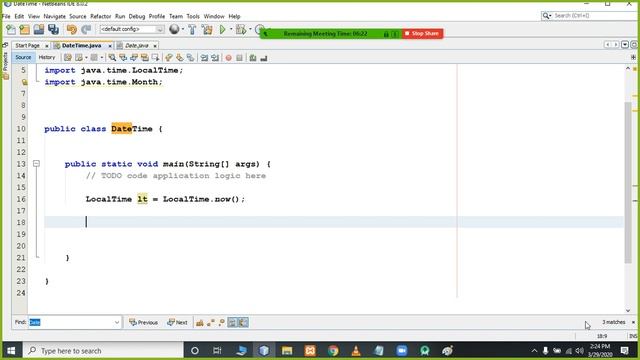This screenshot has height=360, width=640.
Task: Collapse the main method fold marker
Action: (36, 164)
